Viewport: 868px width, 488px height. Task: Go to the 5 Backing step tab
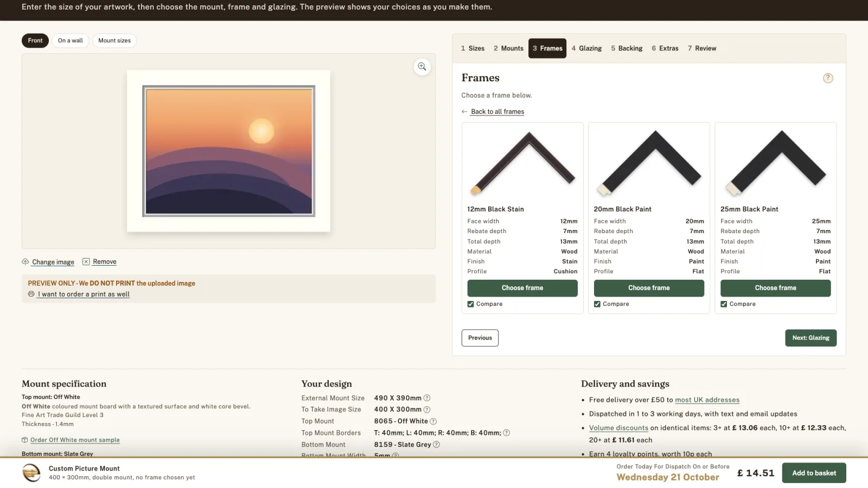pos(627,48)
